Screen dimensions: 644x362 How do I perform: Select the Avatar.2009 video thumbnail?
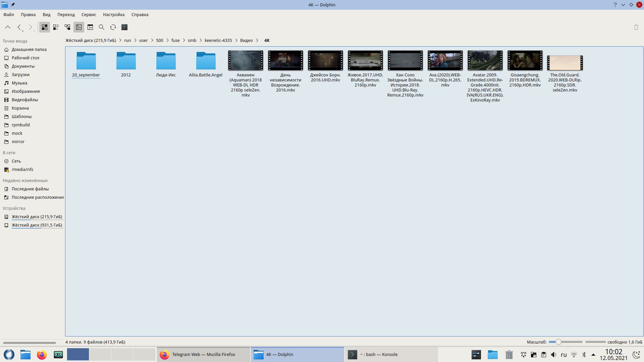click(485, 61)
